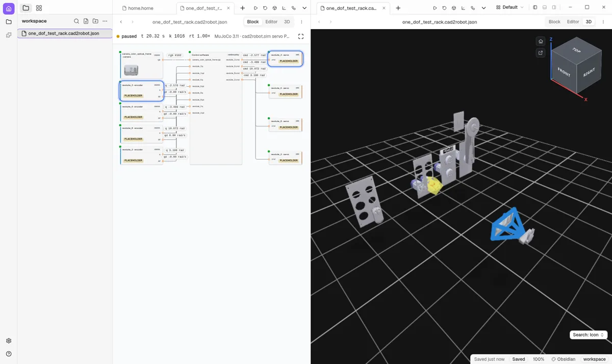Open the Search: Icon dropdown
This screenshot has width=612, height=364.
[589, 335]
